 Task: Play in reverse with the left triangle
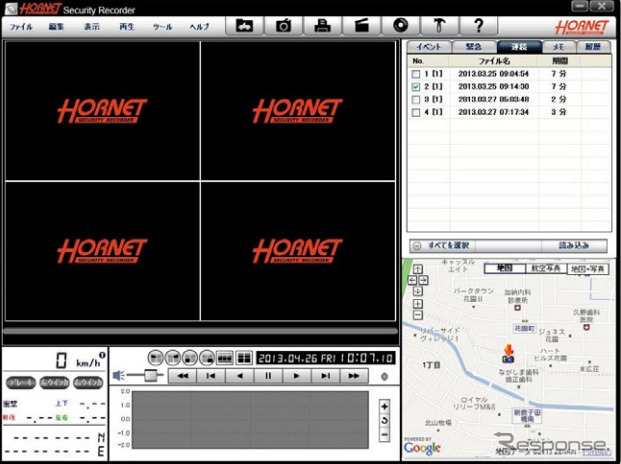click(x=239, y=376)
